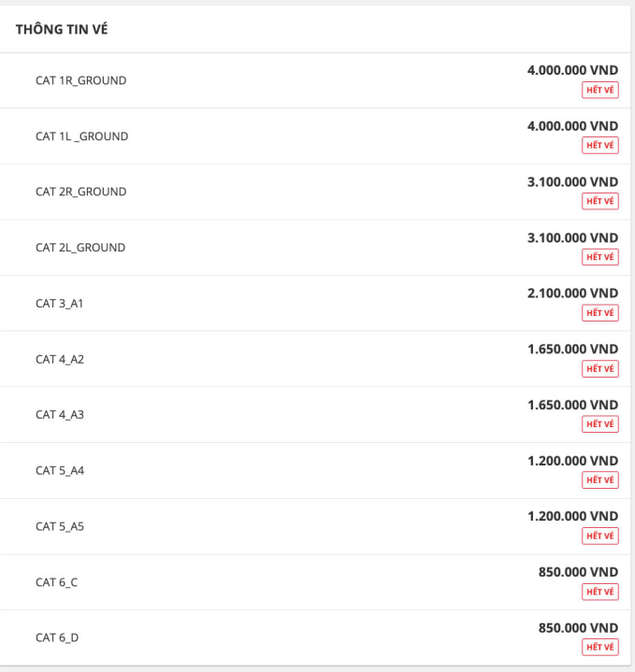Image resolution: width=635 pixels, height=672 pixels.
Task: Click the CAT 6_C 850.000 VND price
Action: [x=578, y=572]
